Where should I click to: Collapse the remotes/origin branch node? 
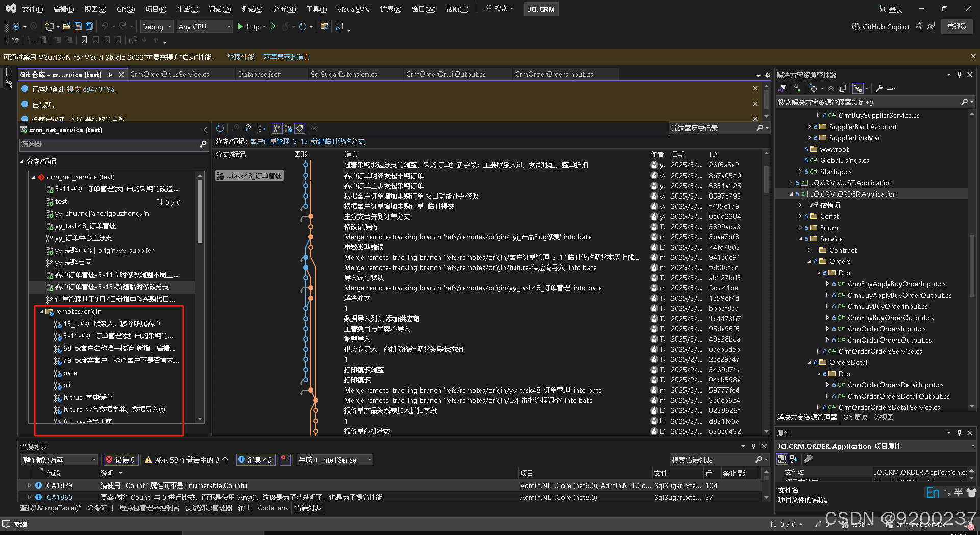(x=41, y=311)
